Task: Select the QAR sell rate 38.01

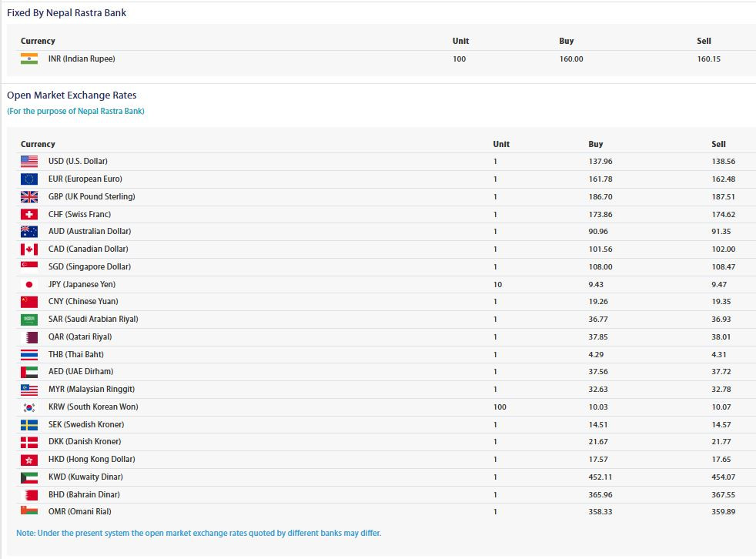Action: [x=721, y=337]
